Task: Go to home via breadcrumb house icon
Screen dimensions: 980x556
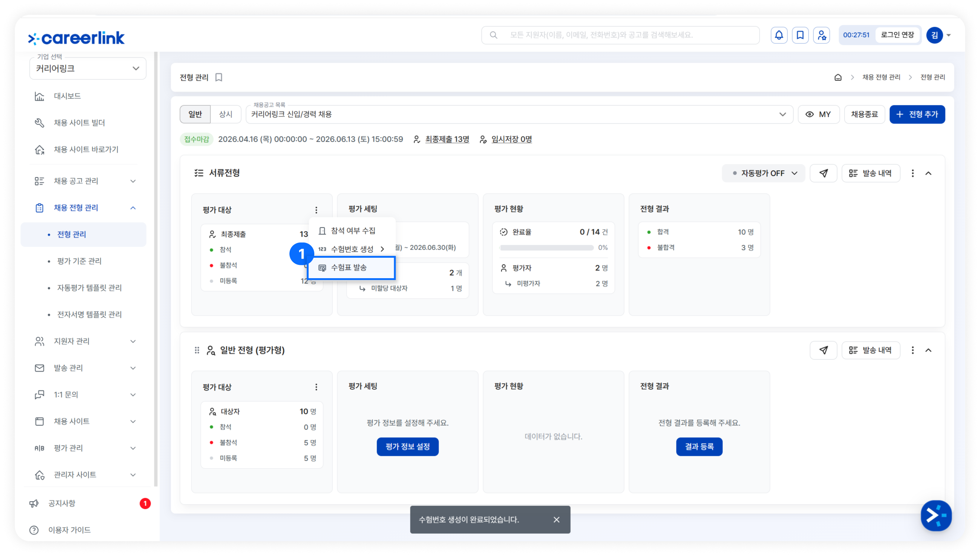Action: pos(838,78)
